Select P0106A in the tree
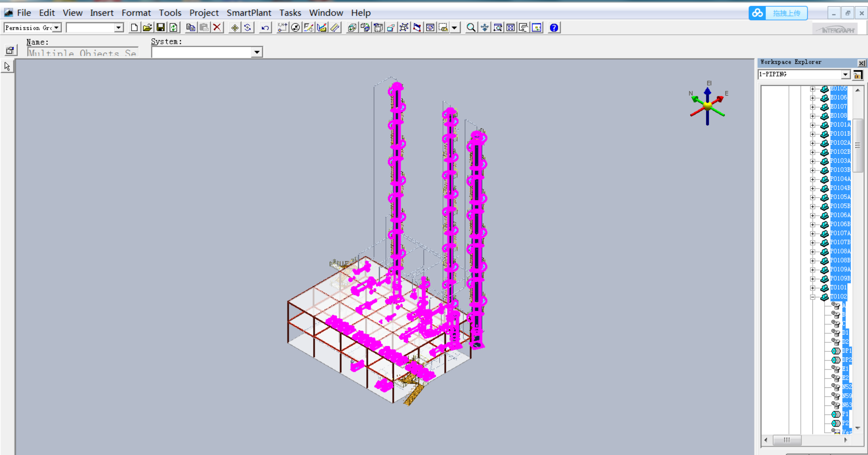 tap(840, 215)
